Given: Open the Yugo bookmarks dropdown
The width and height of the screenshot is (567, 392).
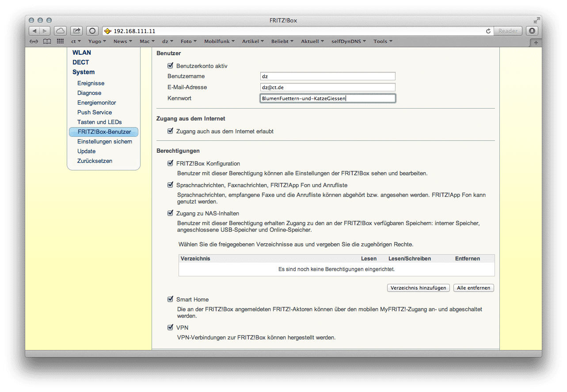Looking at the screenshot, I should tap(97, 41).
